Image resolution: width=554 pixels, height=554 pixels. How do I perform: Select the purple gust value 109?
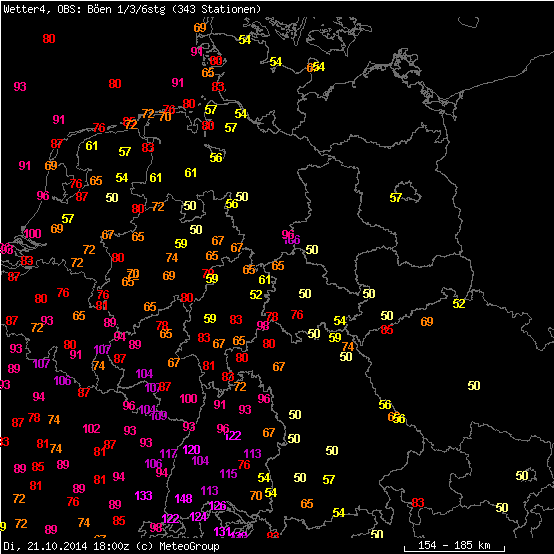click(x=159, y=416)
